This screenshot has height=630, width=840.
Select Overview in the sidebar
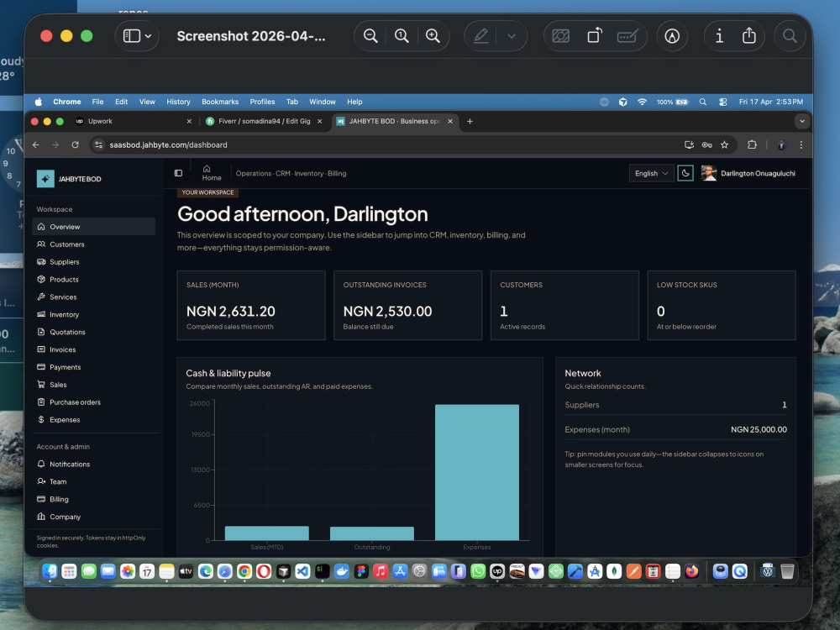pyautogui.click(x=94, y=227)
